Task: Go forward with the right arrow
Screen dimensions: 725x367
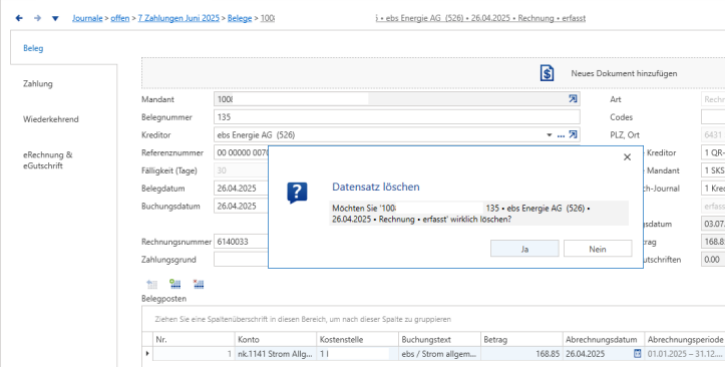Action: 37,18
